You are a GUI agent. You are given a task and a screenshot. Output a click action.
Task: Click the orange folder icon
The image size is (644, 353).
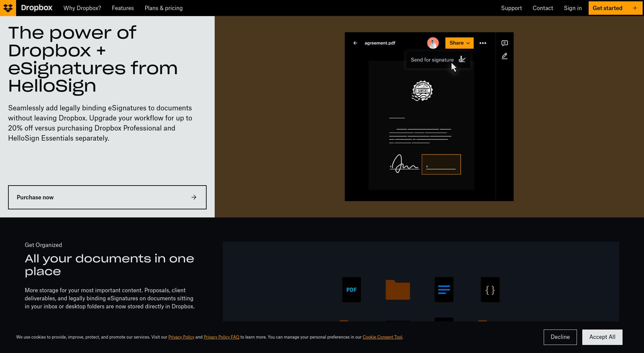[398, 290]
